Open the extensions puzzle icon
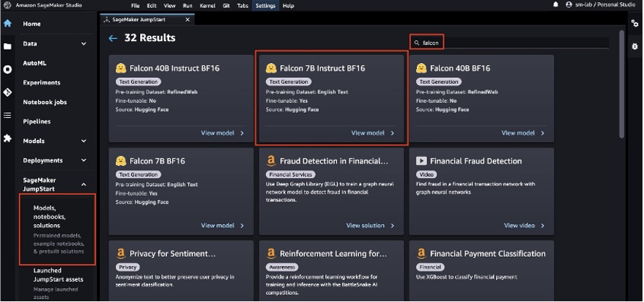644x302 pixels. [x=7, y=139]
